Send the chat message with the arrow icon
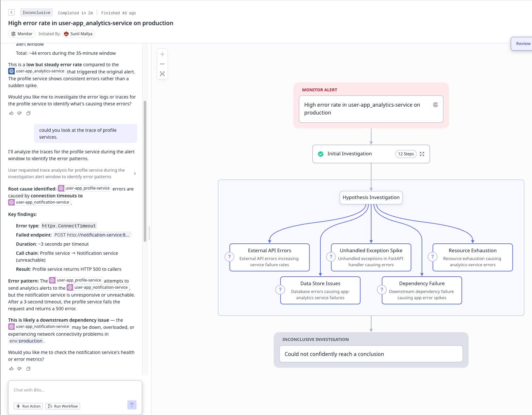 pyautogui.click(x=132, y=405)
